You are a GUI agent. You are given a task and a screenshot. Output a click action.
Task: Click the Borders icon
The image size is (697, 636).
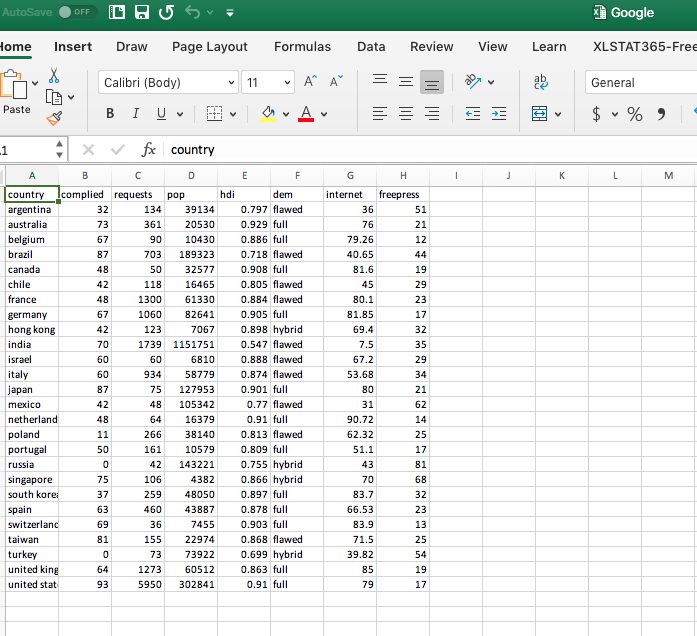pyautogui.click(x=214, y=114)
